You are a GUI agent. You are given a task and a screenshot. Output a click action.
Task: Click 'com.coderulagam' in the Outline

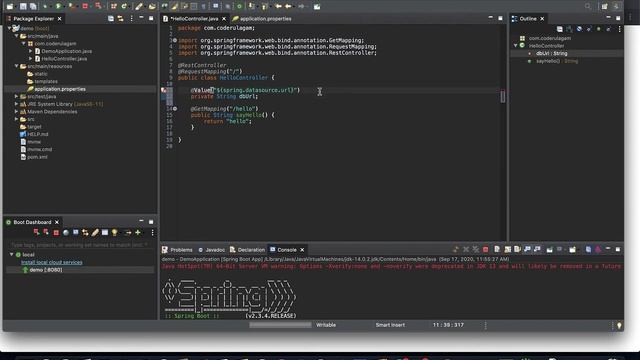[550, 38]
